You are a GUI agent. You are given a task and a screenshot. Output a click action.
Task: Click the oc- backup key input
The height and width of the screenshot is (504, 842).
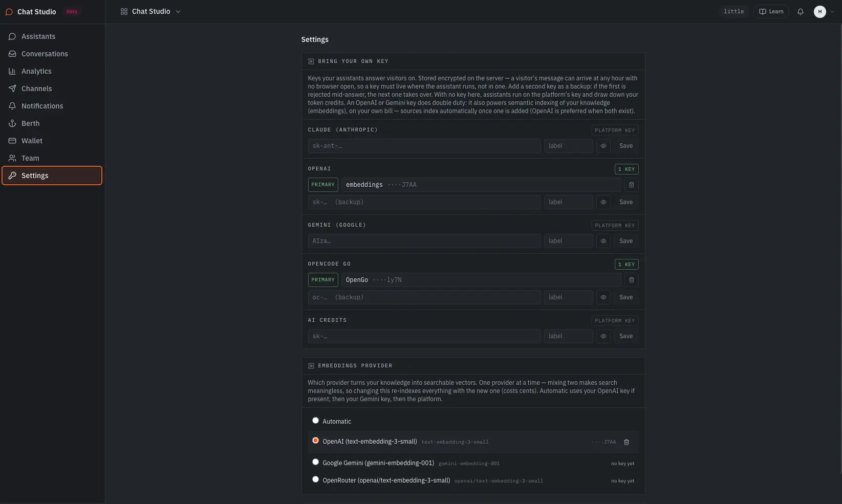[424, 297]
